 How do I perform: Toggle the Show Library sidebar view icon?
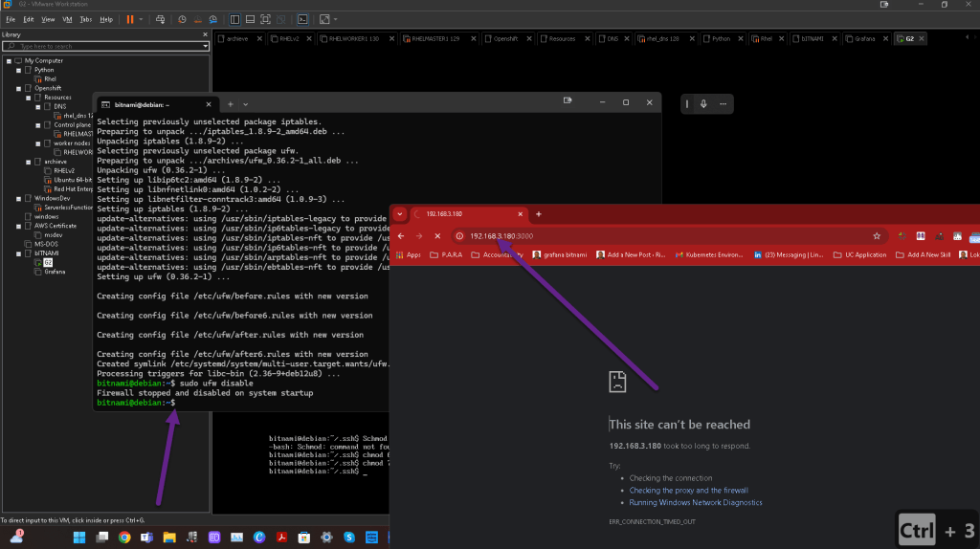click(x=234, y=19)
